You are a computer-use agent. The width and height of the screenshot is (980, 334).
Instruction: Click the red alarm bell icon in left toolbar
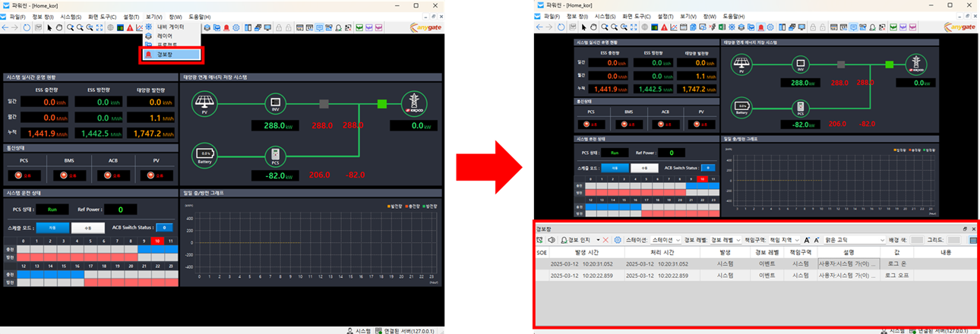point(226,27)
